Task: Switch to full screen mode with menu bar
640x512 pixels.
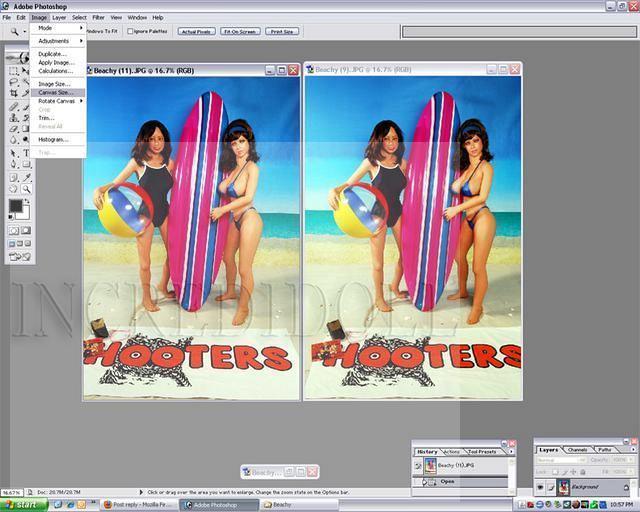Action: coord(20,244)
